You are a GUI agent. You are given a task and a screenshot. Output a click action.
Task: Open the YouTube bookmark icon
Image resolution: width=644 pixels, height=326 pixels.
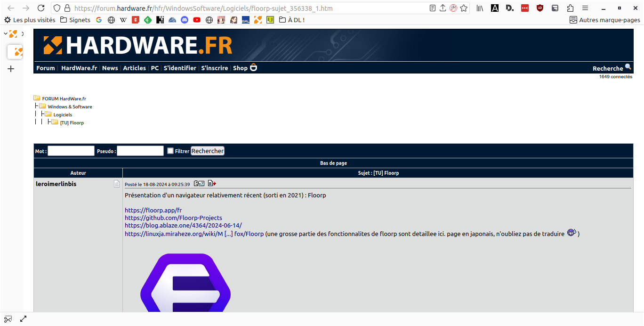point(197,20)
